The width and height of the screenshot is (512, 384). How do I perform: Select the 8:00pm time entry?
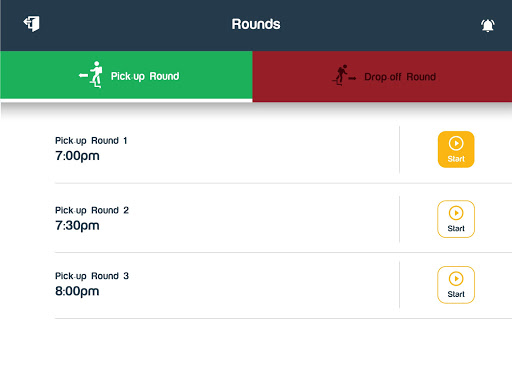[77, 291]
